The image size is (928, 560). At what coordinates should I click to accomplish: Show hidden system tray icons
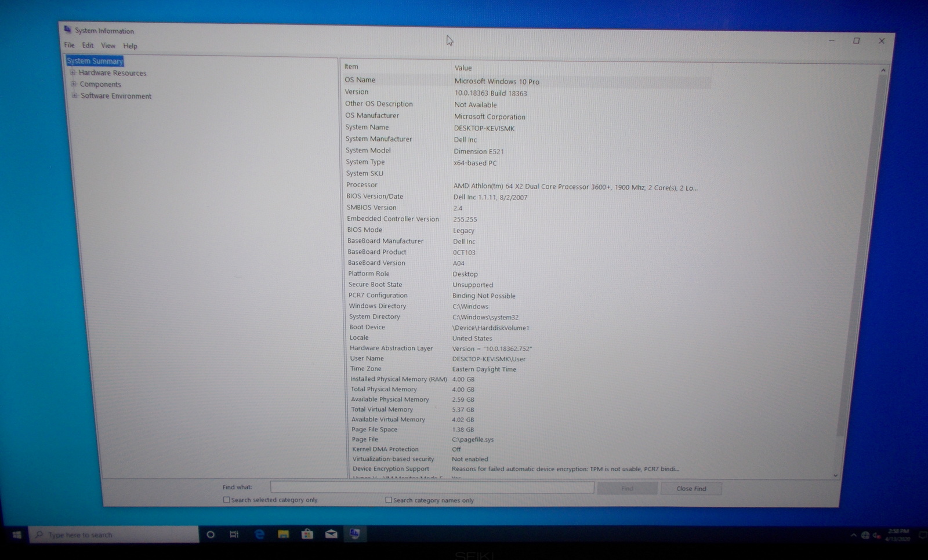pos(853,536)
